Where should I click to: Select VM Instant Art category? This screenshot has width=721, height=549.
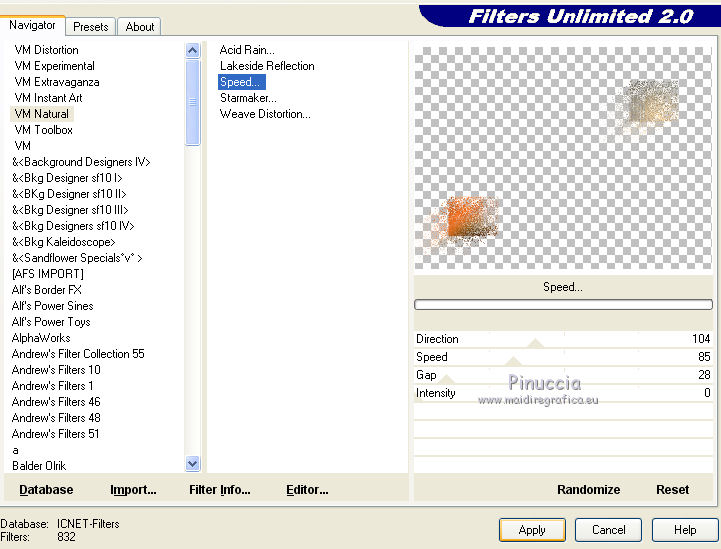pyautogui.click(x=48, y=98)
